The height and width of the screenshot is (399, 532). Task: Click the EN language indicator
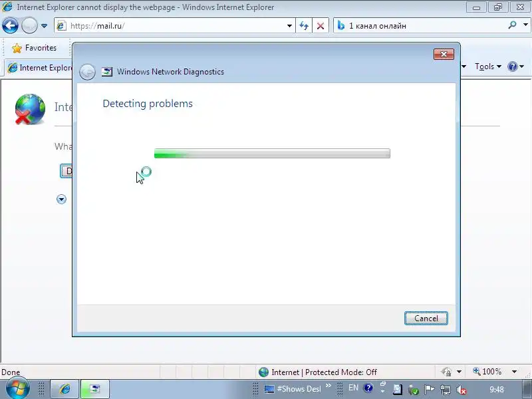[353, 388]
